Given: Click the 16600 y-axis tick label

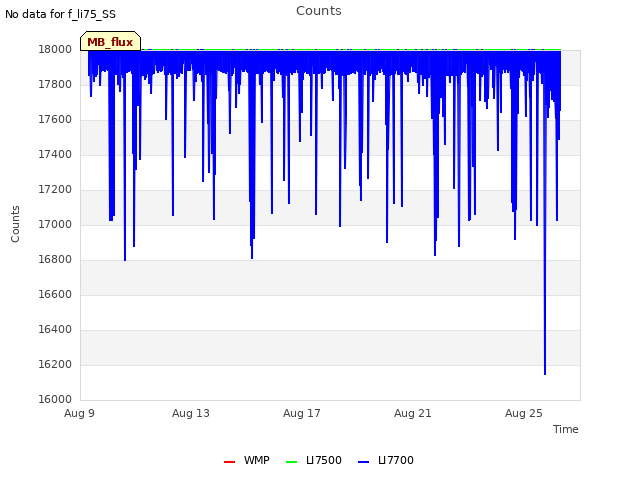Looking at the screenshot, I should tap(55, 294).
